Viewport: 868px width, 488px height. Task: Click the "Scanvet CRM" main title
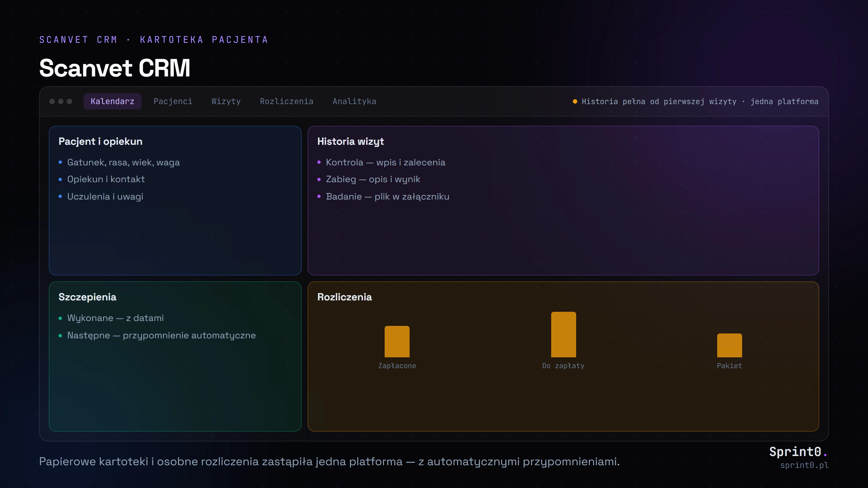pos(114,68)
